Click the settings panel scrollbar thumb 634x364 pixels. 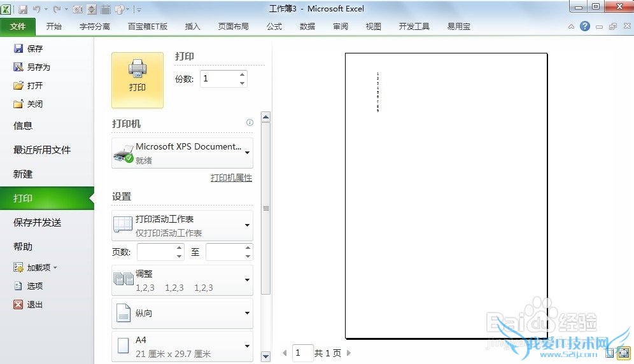pos(265,209)
